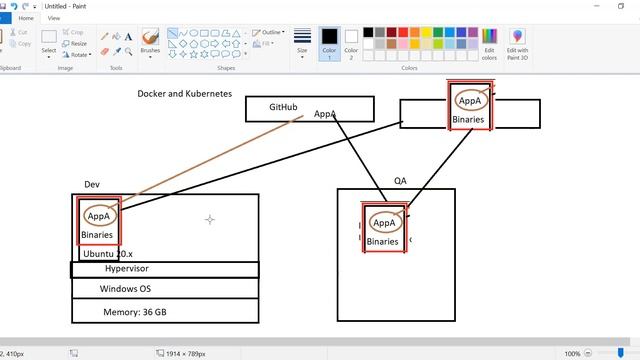Select the Line shape
640x360 pixels.
[172, 33]
